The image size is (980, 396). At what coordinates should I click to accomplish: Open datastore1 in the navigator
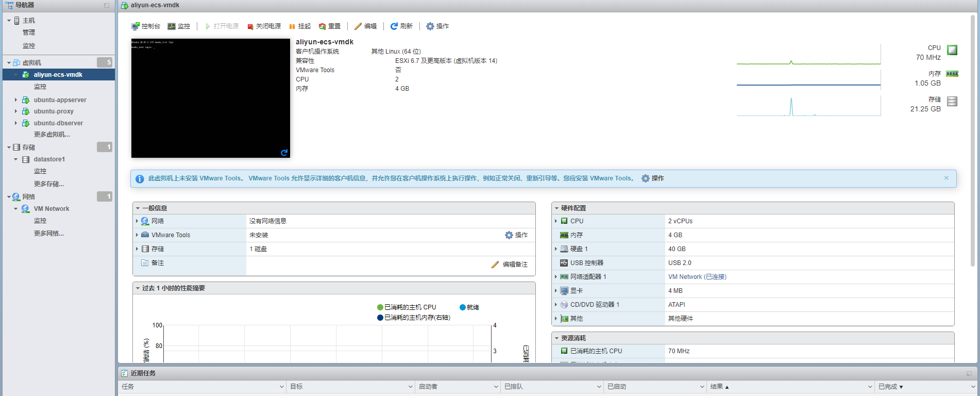pyautogui.click(x=49, y=159)
